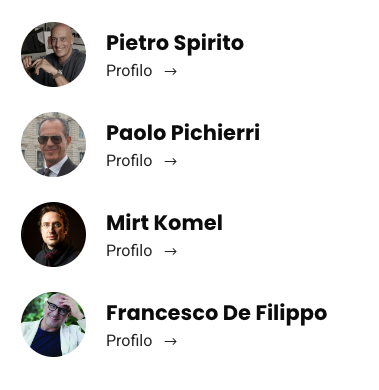Image resolution: width=379 pixels, height=390 pixels.
Task: Click the Mirt Komel name title
Action: (164, 223)
